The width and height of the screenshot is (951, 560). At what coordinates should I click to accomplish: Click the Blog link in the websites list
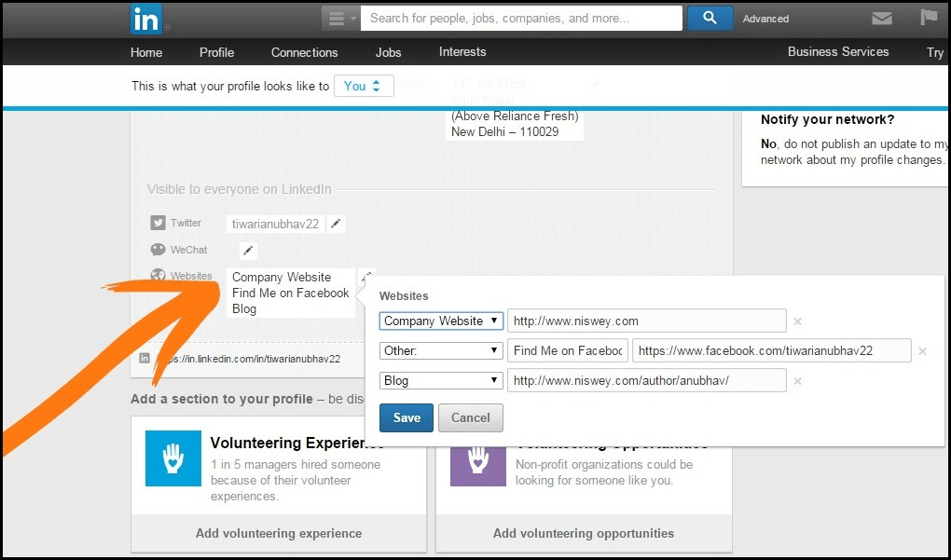point(244,308)
